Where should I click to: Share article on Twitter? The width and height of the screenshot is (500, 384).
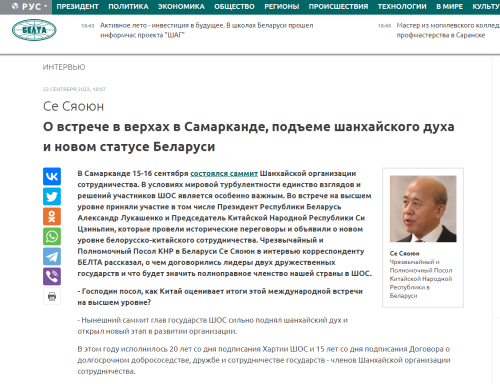[52, 196]
